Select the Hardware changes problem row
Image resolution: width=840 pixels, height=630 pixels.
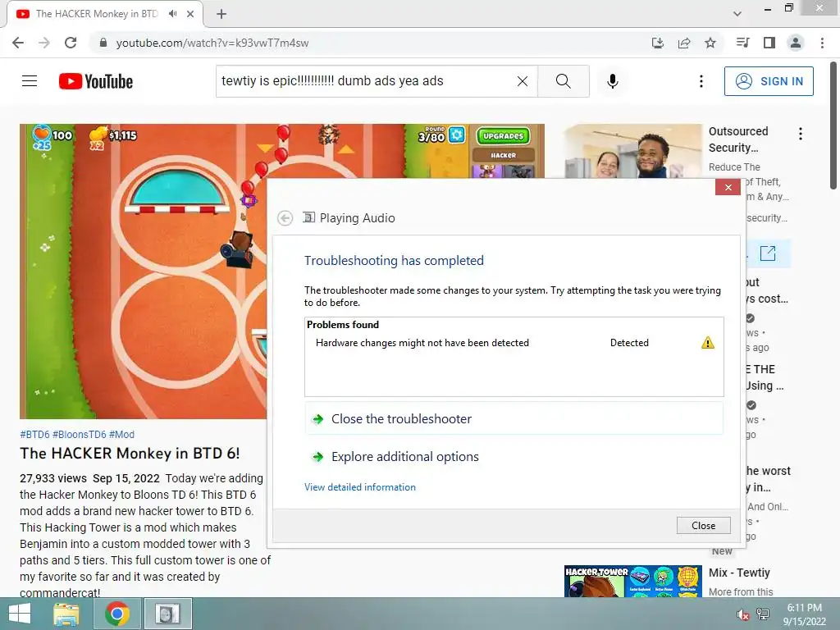[514, 343]
